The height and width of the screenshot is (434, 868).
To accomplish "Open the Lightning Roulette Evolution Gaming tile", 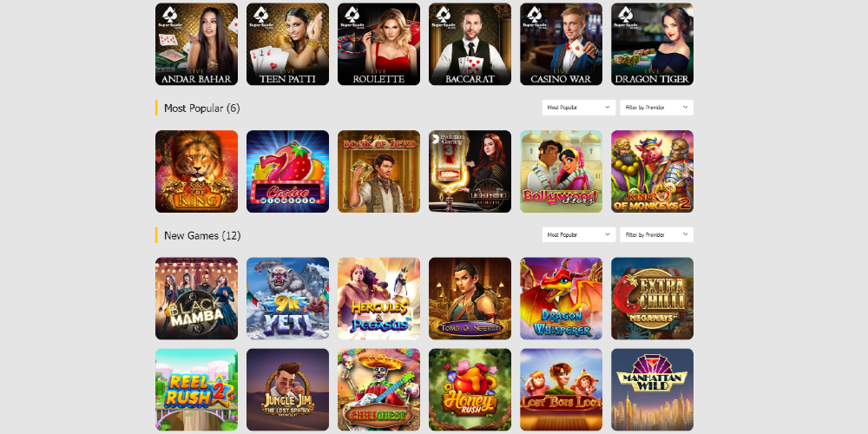I will [470, 172].
